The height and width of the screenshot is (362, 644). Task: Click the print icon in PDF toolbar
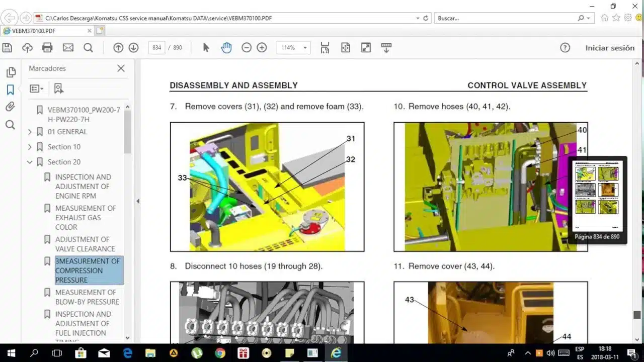click(x=47, y=48)
